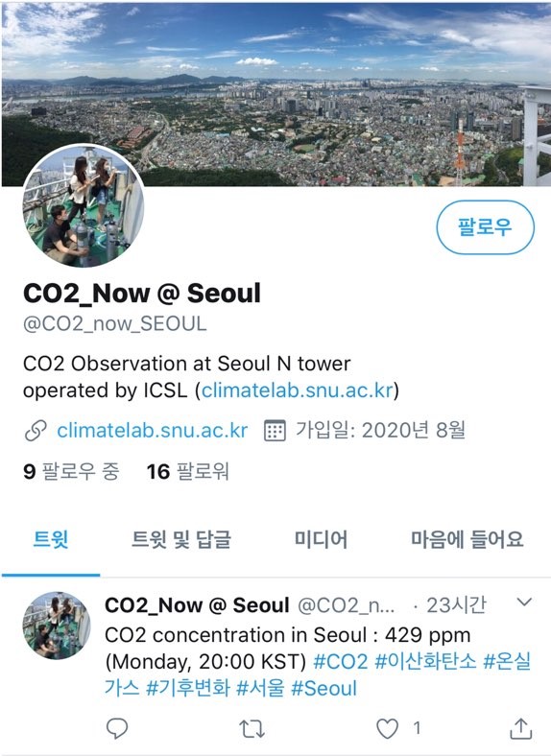This screenshot has width=551, height=756.
Task: Click the calendar join date icon
Action: (x=275, y=431)
